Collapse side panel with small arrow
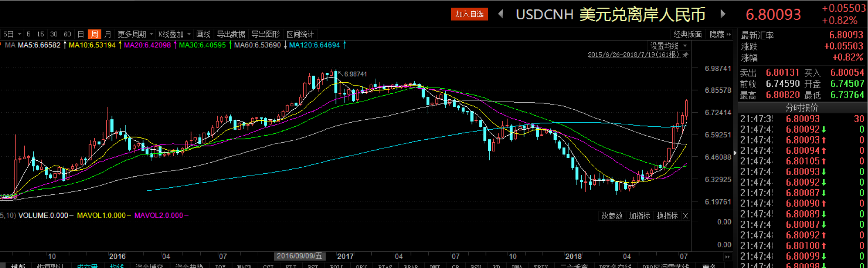868x268 pixels. [x=735, y=153]
